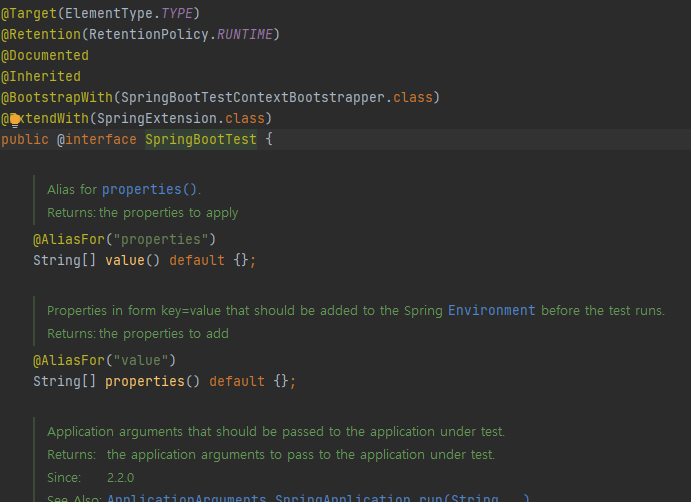Click the @Inherited annotation
The height and width of the screenshot is (502, 691).
pos(41,77)
